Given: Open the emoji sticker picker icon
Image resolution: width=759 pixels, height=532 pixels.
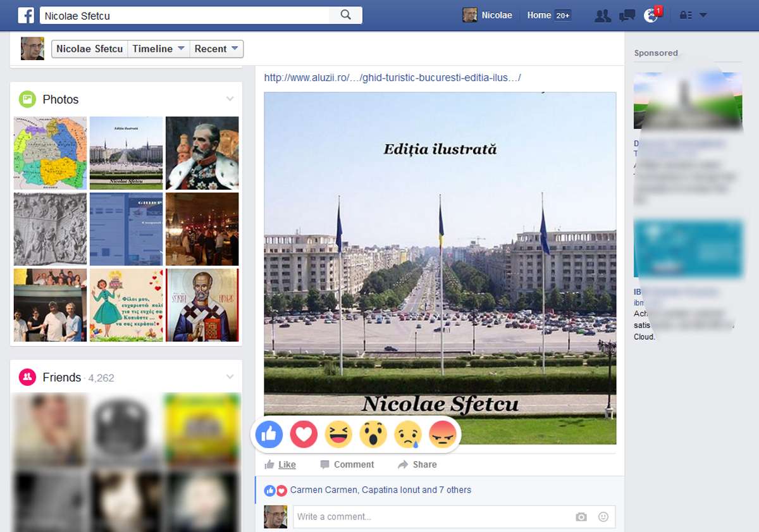Looking at the screenshot, I should pos(603,517).
